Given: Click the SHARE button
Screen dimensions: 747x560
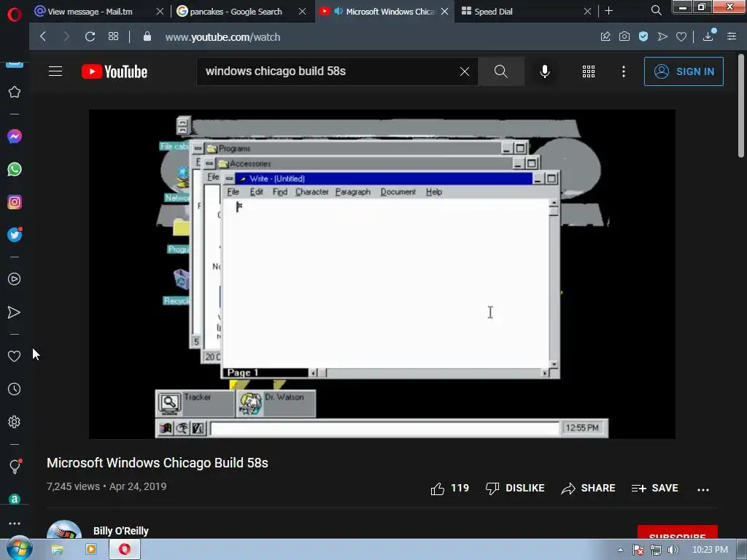Looking at the screenshot, I should coord(588,488).
